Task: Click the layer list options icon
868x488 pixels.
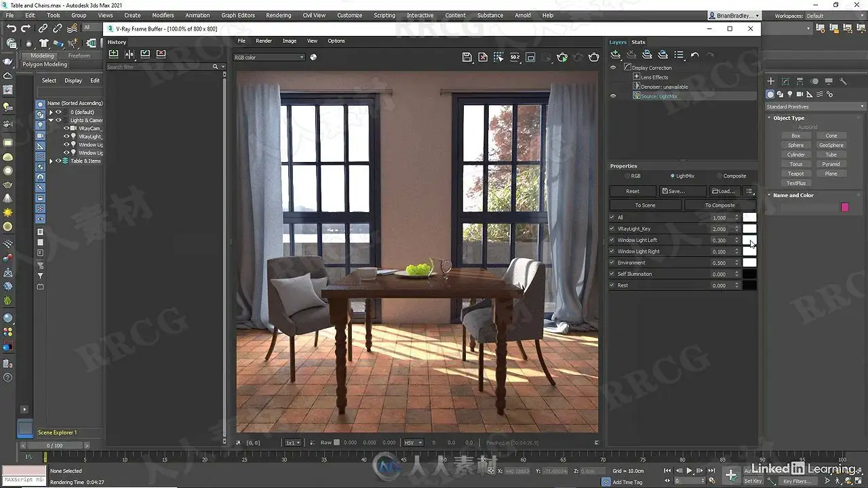Action: (x=679, y=55)
